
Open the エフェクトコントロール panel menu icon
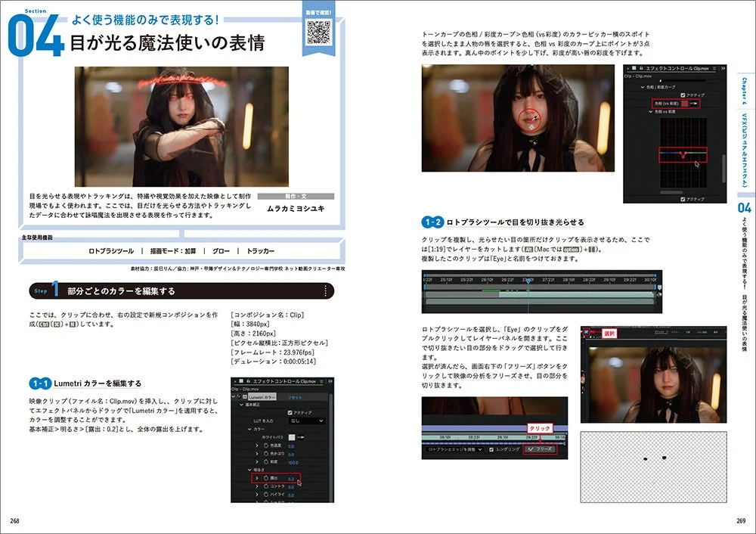pyautogui.click(x=321, y=381)
